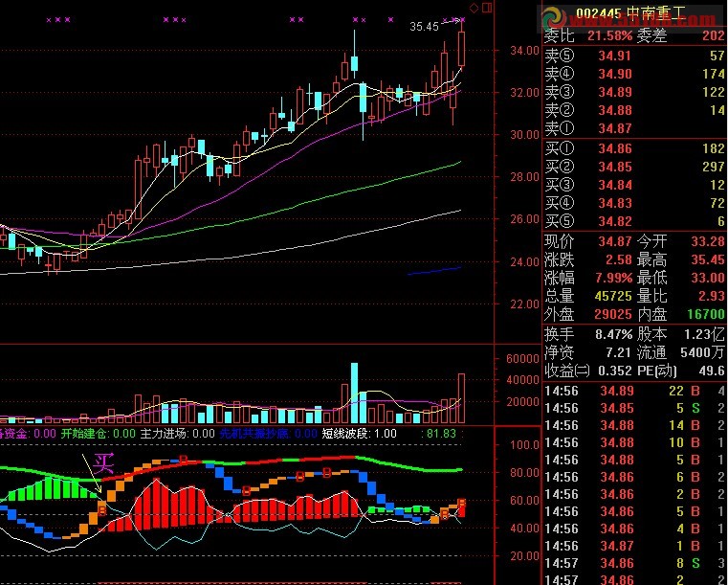Select the 卖⑤ ask row at 34.91
728x585 pixels.
pyautogui.click(x=633, y=56)
